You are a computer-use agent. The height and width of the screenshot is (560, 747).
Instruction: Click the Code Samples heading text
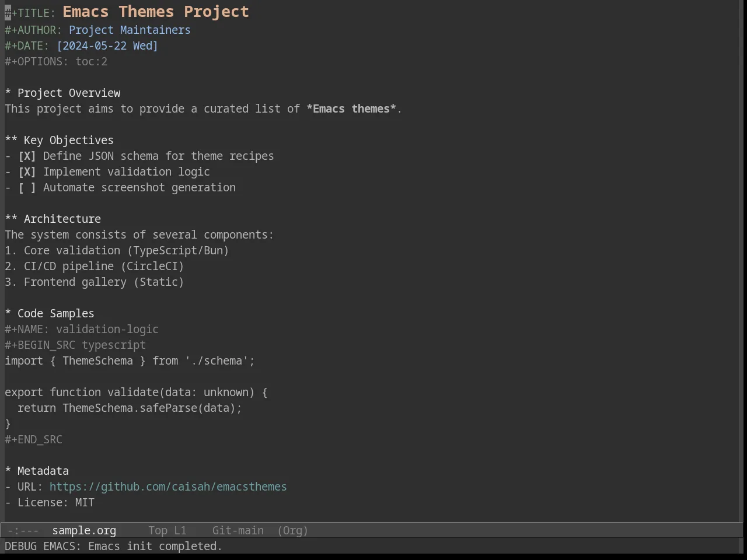point(56,314)
